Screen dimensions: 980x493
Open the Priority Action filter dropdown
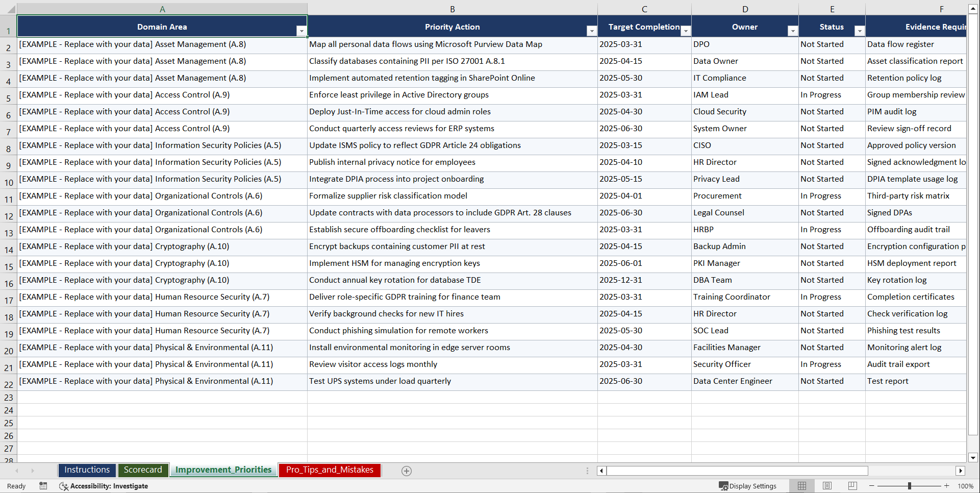coord(591,31)
